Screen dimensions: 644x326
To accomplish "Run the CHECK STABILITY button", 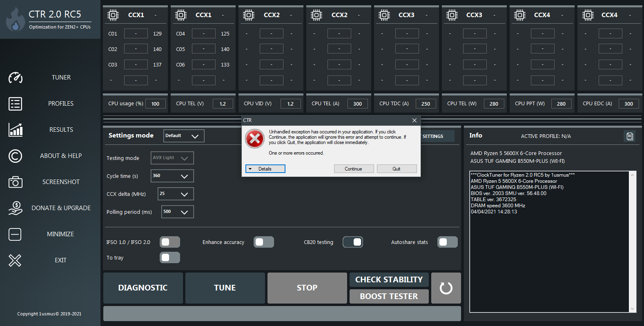I will (389, 280).
